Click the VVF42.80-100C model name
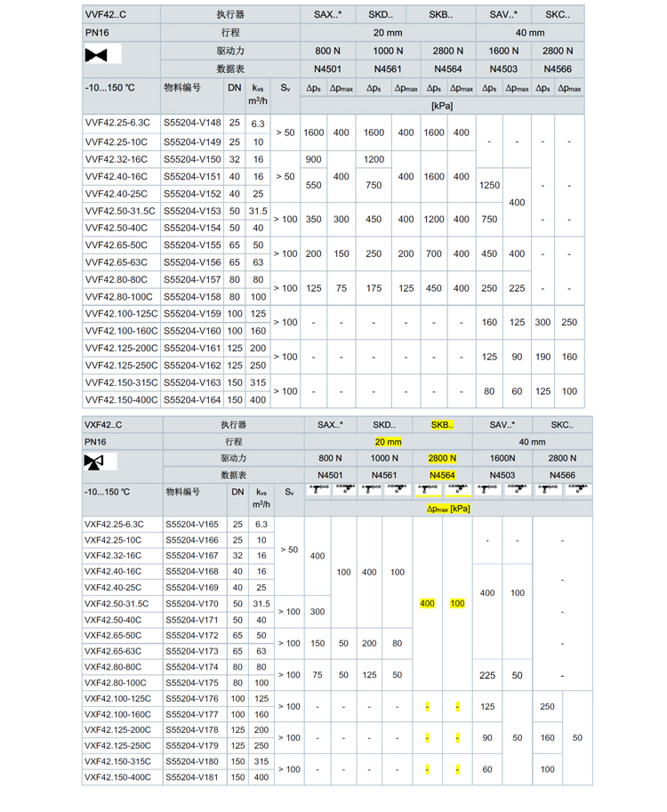 [x=118, y=297]
